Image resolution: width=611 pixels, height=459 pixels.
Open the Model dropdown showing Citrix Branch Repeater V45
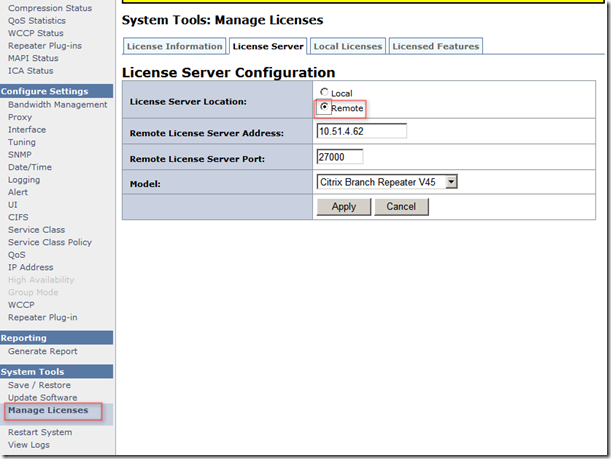tap(387, 182)
